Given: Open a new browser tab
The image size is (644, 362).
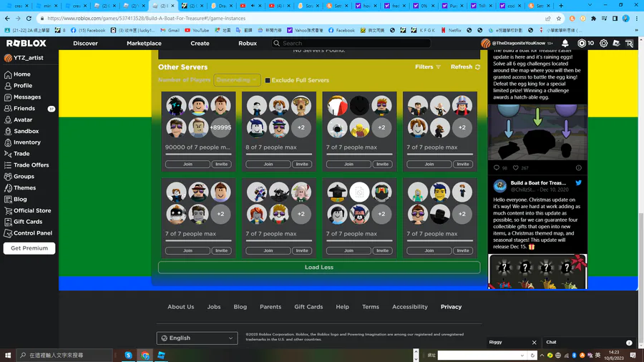Looking at the screenshot, I should pos(561,5).
